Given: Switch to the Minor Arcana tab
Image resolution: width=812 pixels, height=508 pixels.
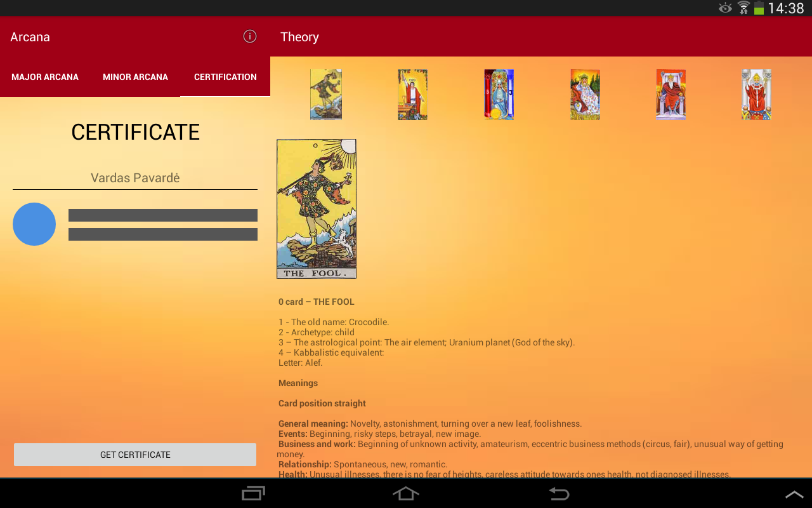Looking at the screenshot, I should [135, 77].
